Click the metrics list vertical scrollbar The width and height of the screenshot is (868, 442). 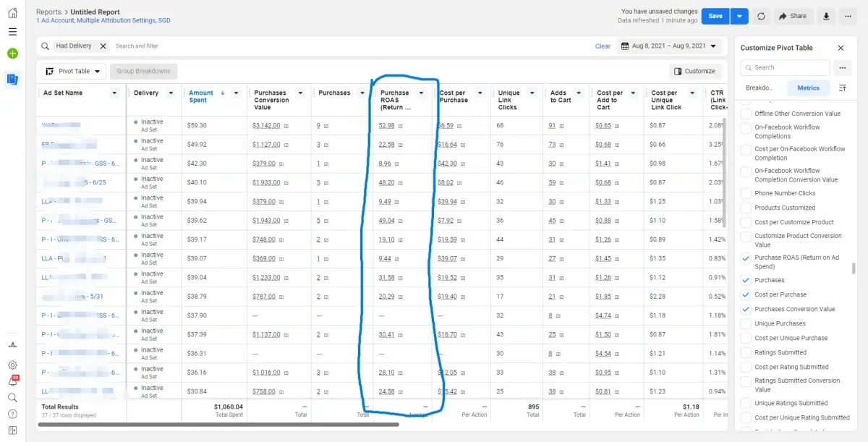854,268
